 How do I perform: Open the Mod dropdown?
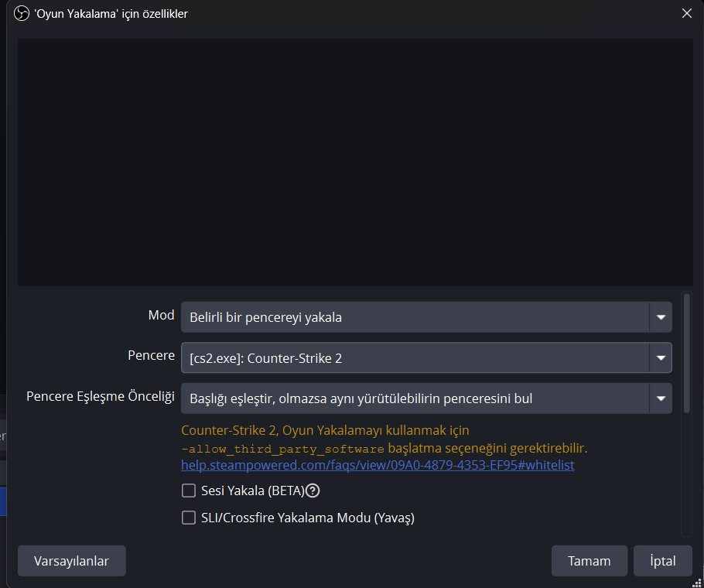coord(426,317)
